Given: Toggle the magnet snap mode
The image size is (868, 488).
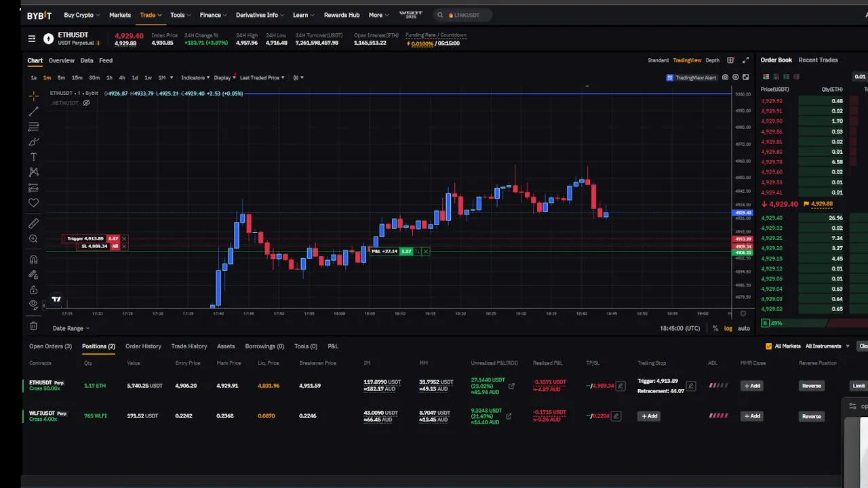Looking at the screenshot, I should point(33,259).
